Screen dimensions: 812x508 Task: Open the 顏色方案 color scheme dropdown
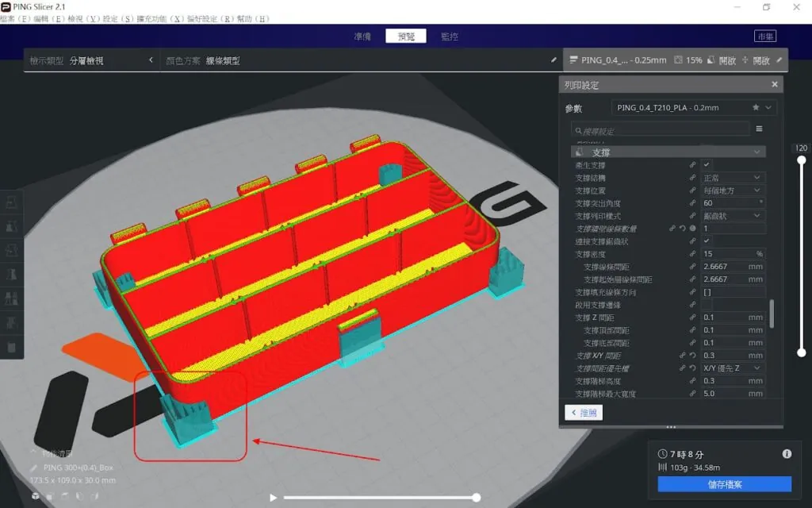tap(361, 60)
